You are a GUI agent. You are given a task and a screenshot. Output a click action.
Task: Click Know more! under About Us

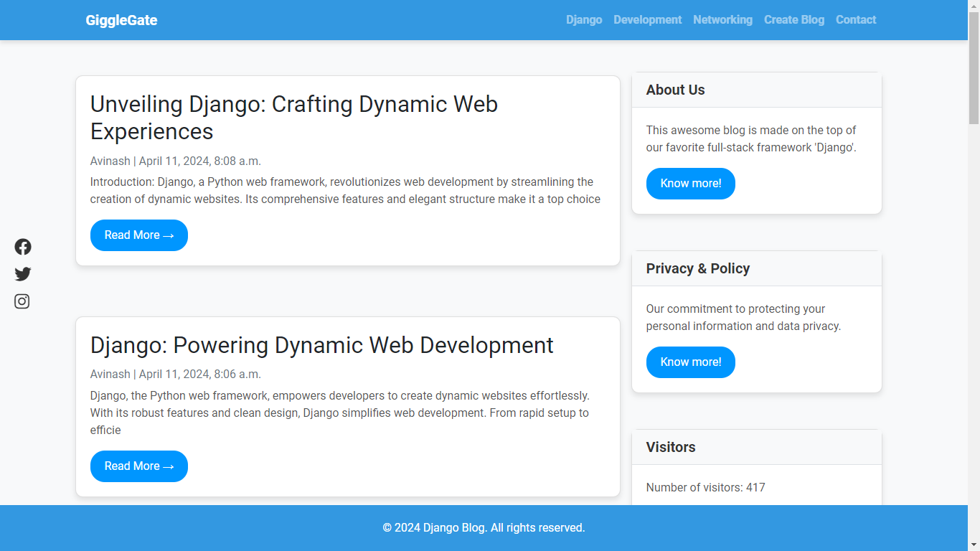[691, 184]
